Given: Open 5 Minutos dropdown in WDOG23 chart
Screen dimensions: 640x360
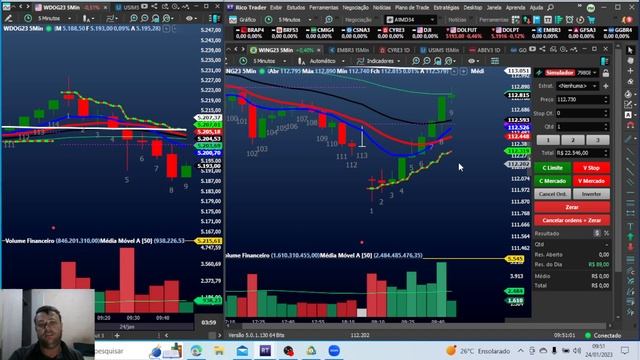Looking at the screenshot, I should point(69,18).
